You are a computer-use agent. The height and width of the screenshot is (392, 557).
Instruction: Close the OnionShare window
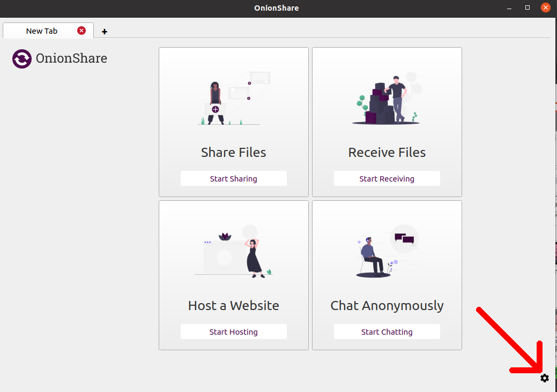tap(546, 8)
